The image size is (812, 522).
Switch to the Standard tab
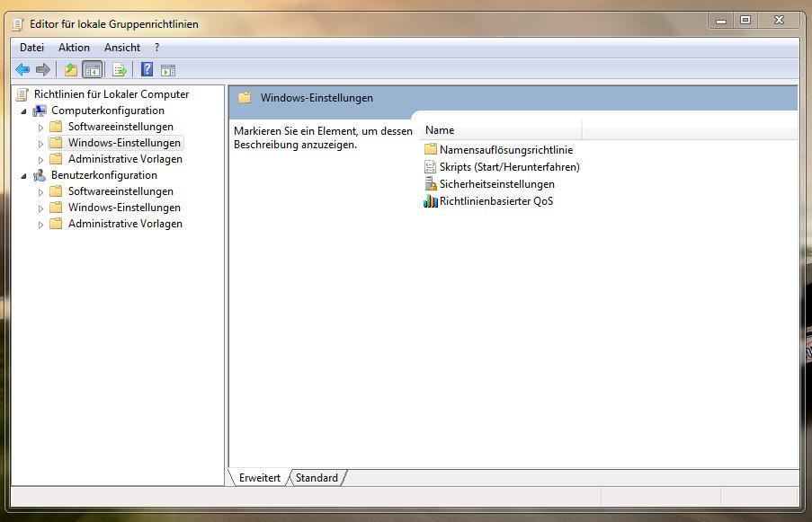(317, 477)
